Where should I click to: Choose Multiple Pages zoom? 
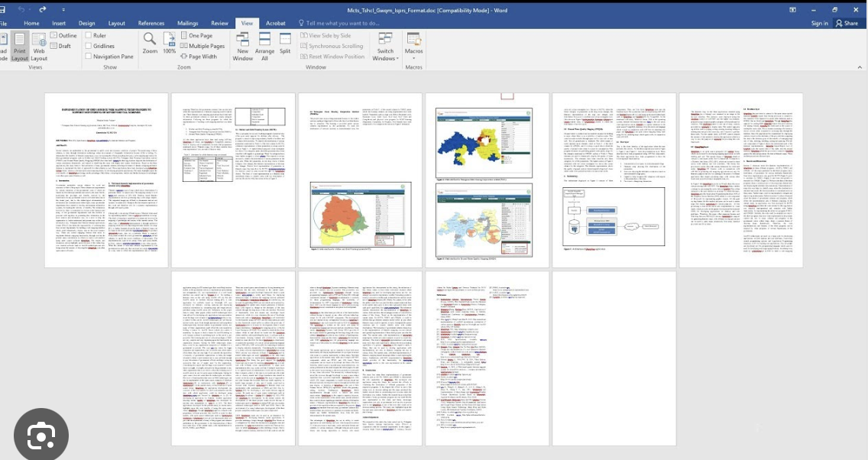pyautogui.click(x=202, y=46)
